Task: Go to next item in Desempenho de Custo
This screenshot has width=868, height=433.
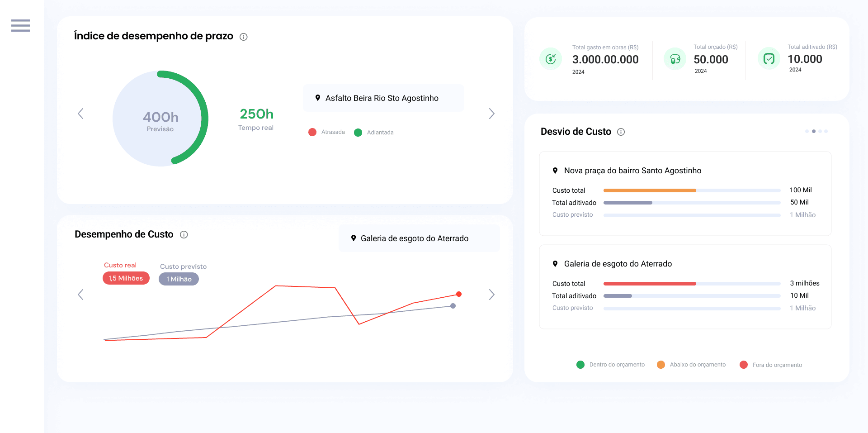Action: [x=492, y=295]
